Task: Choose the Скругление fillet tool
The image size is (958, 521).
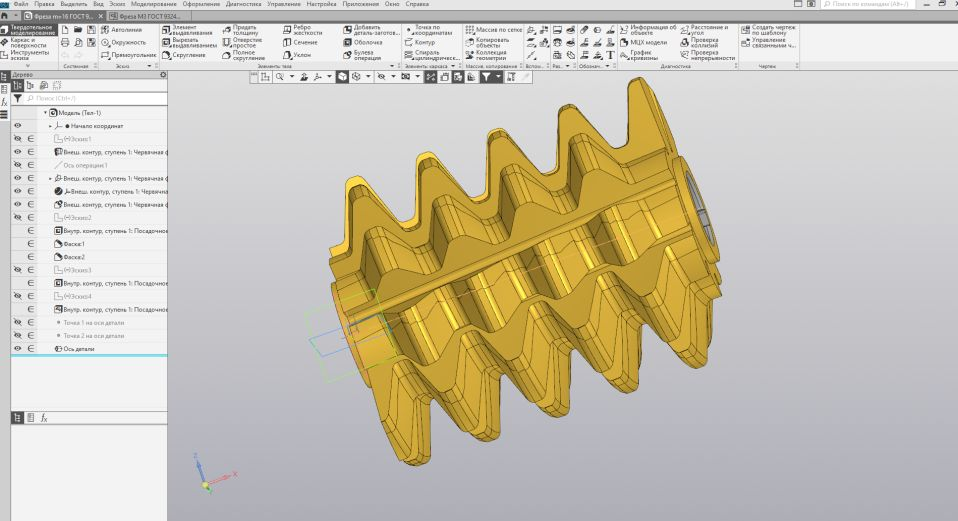Action: point(183,55)
